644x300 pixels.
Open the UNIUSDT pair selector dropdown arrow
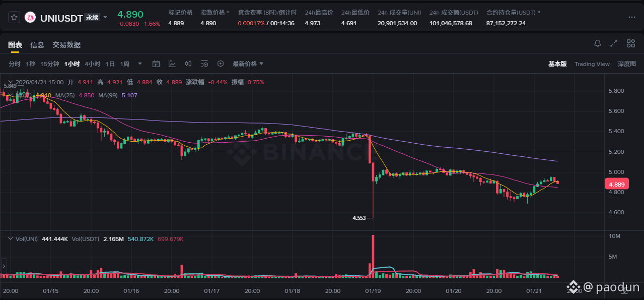click(105, 17)
